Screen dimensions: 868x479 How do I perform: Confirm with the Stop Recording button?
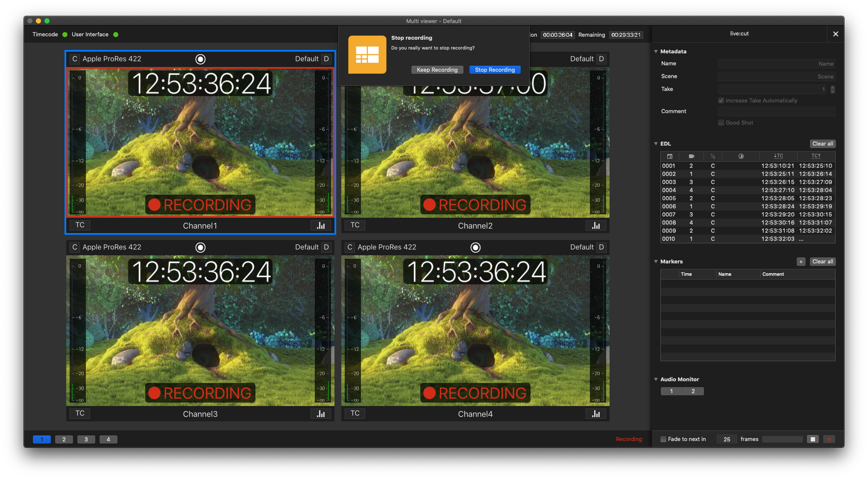point(495,70)
